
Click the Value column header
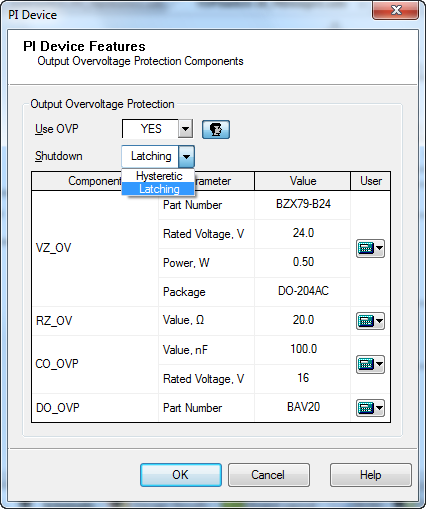(x=303, y=181)
